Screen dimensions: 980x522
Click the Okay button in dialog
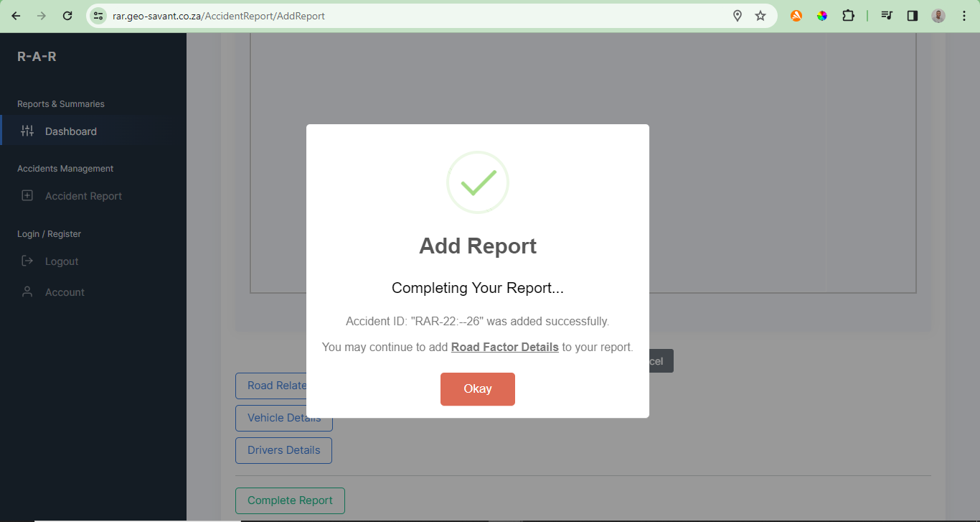point(477,388)
